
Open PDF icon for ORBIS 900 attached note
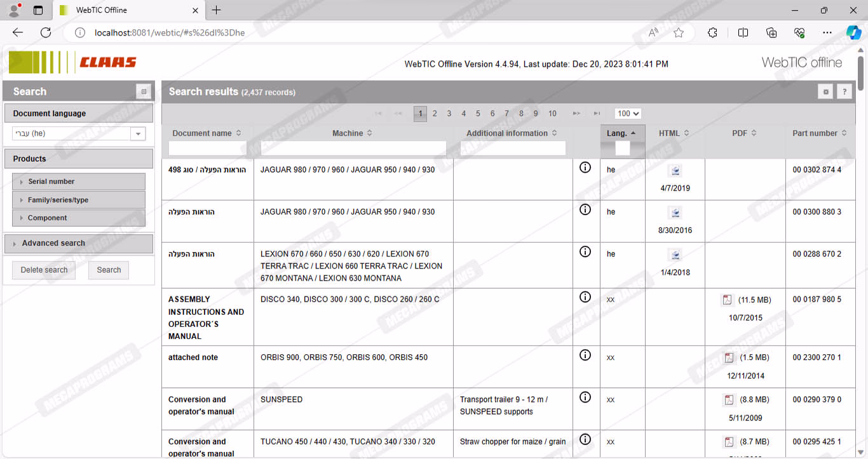point(728,357)
